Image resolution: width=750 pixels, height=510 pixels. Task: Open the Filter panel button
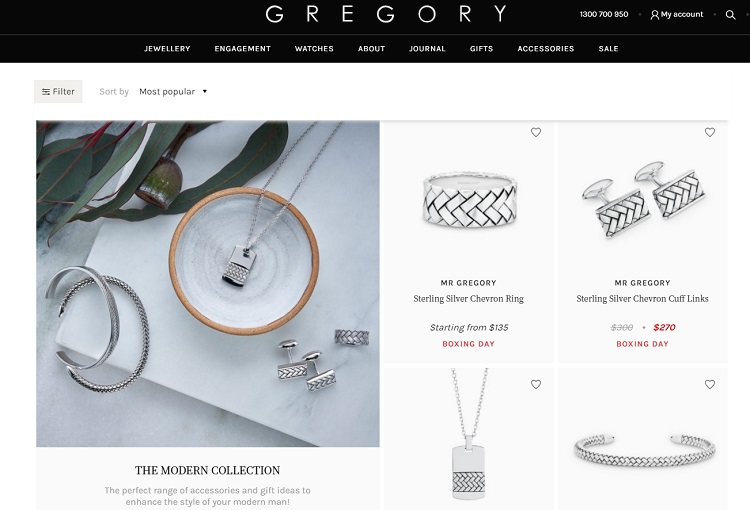point(58,91)
